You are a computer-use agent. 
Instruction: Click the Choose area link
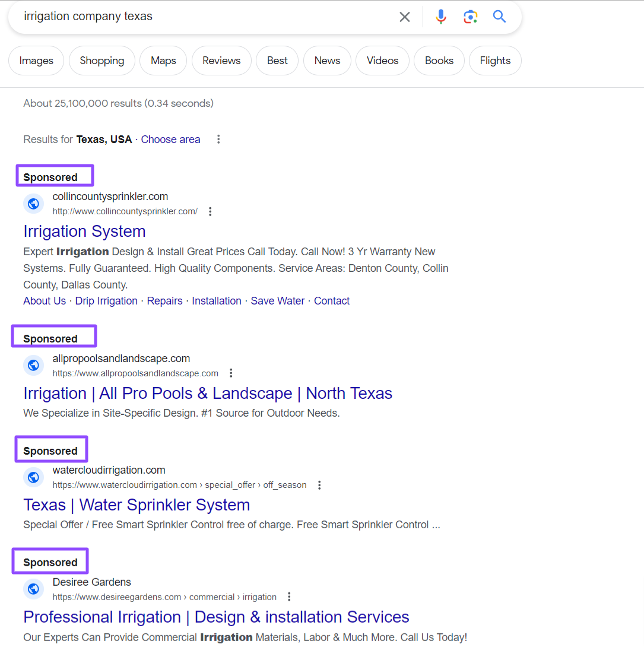tap(170, 139)
